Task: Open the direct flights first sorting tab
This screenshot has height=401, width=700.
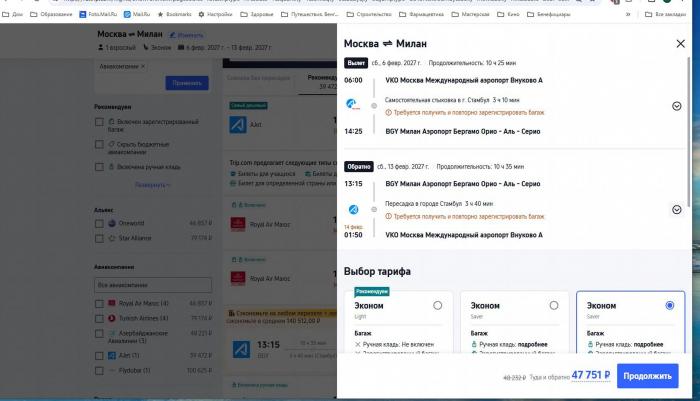Action: tap(258, 78)
